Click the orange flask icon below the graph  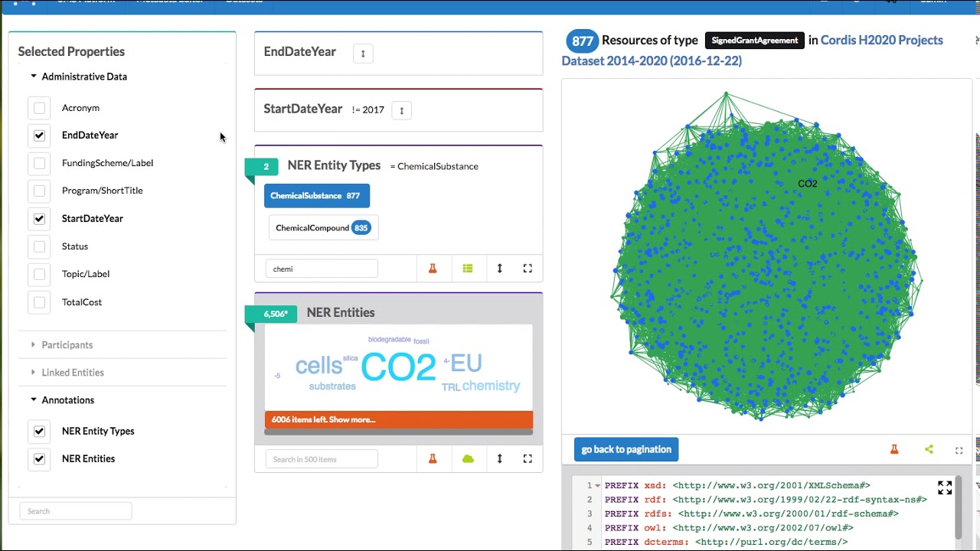click(894, 449)
